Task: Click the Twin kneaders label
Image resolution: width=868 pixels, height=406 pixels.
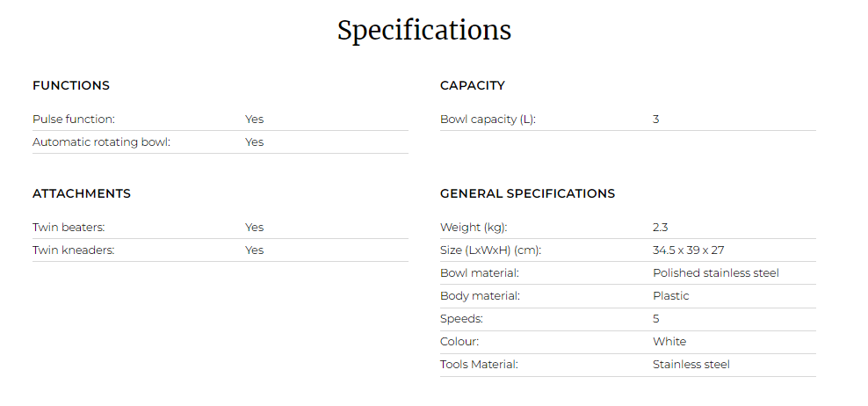Action: [x=73, y=250]
